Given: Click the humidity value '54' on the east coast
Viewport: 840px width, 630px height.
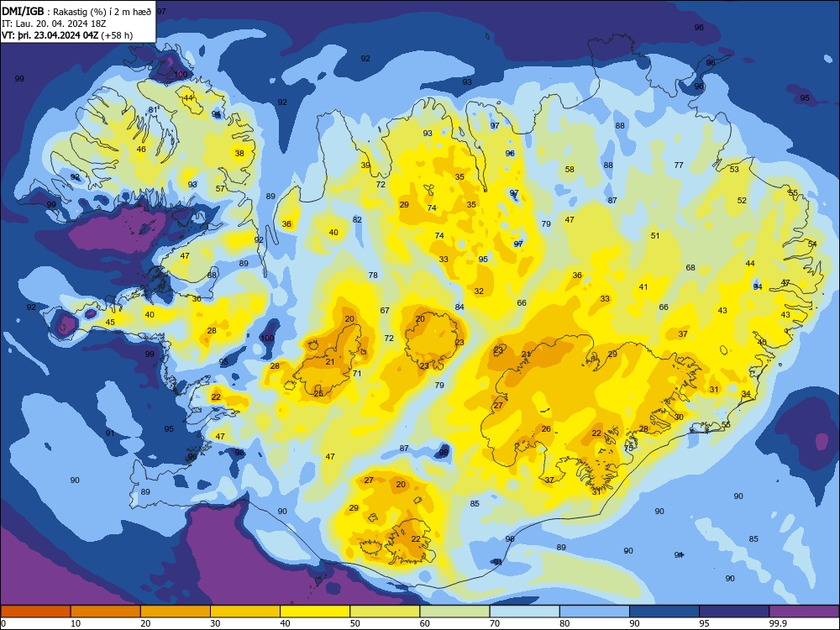Looking at the screenshot, I should 812,244.
